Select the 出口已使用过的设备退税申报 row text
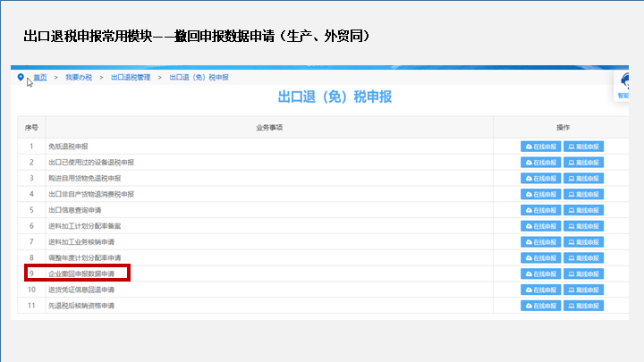The image size is (644, 362). click(91, 163)
